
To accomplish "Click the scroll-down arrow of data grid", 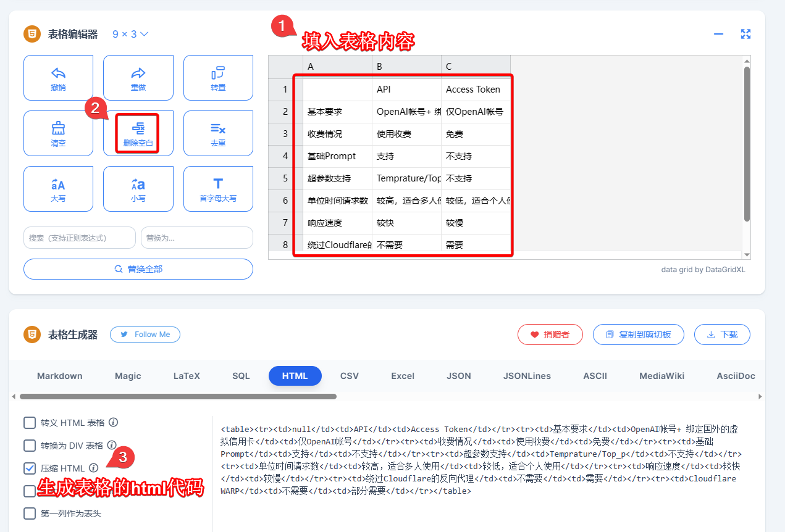I will (x=747, y=255).
